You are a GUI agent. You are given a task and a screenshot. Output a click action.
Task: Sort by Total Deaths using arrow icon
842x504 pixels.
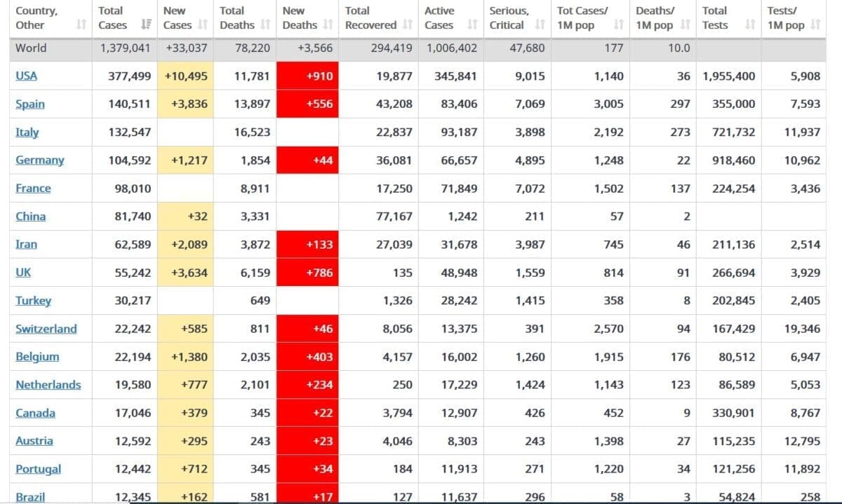point(265,25)
